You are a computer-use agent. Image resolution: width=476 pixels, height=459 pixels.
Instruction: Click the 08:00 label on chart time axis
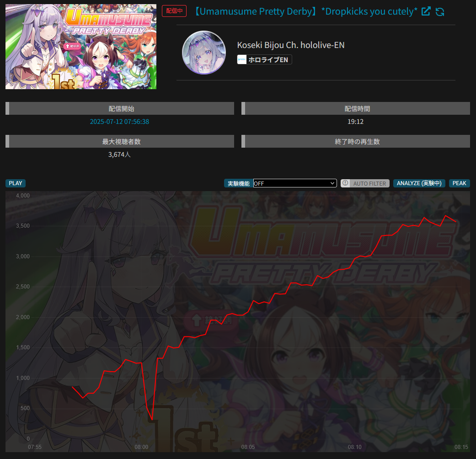[141, 447]
